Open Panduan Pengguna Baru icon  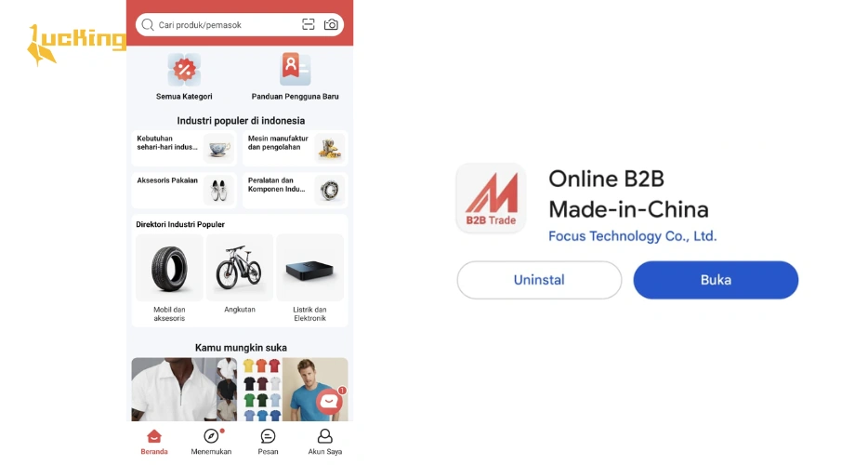[x=295, y=69]
